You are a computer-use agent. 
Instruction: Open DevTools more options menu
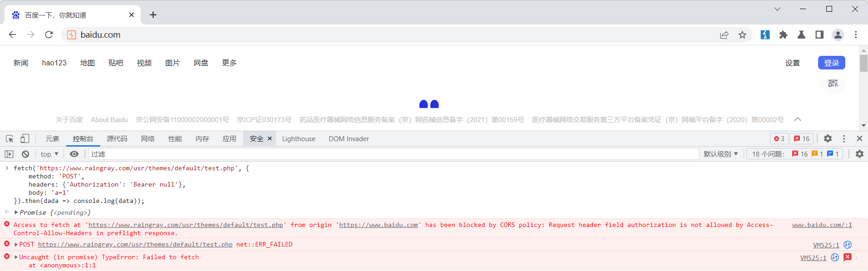844,139
